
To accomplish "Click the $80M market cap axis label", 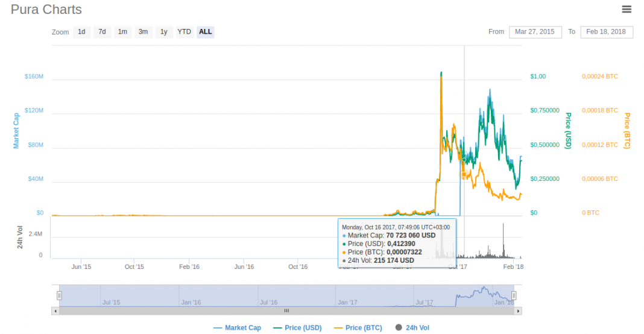I will pyautogui.click(x=36, y=145).
